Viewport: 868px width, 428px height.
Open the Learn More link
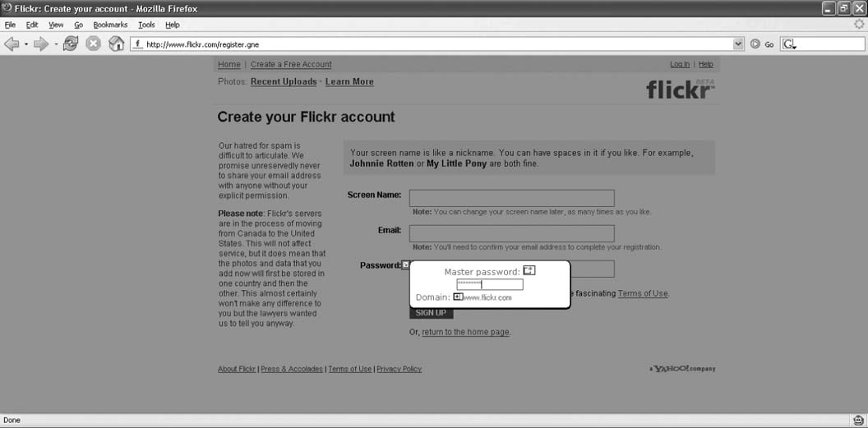[x=349, y=82]
